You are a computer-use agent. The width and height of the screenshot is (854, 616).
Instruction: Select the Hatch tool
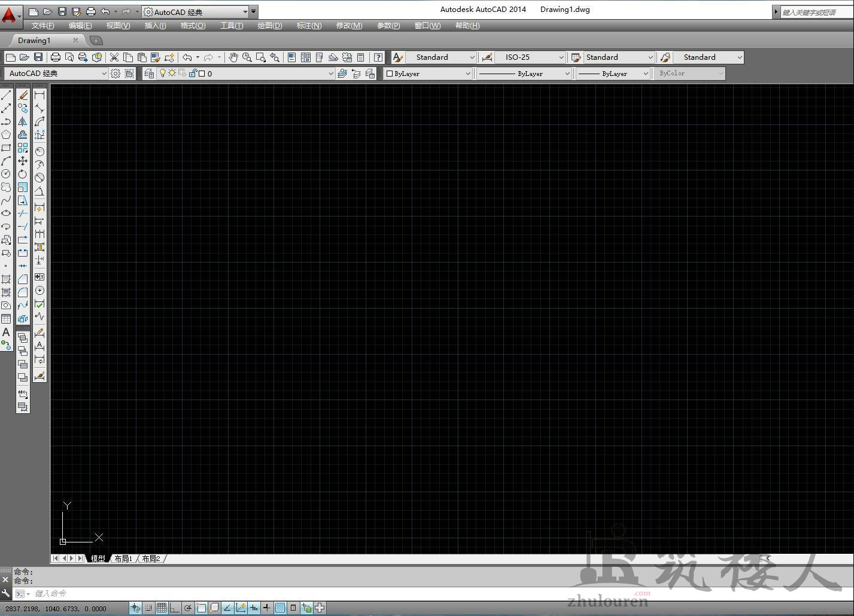tap(6, 279)
